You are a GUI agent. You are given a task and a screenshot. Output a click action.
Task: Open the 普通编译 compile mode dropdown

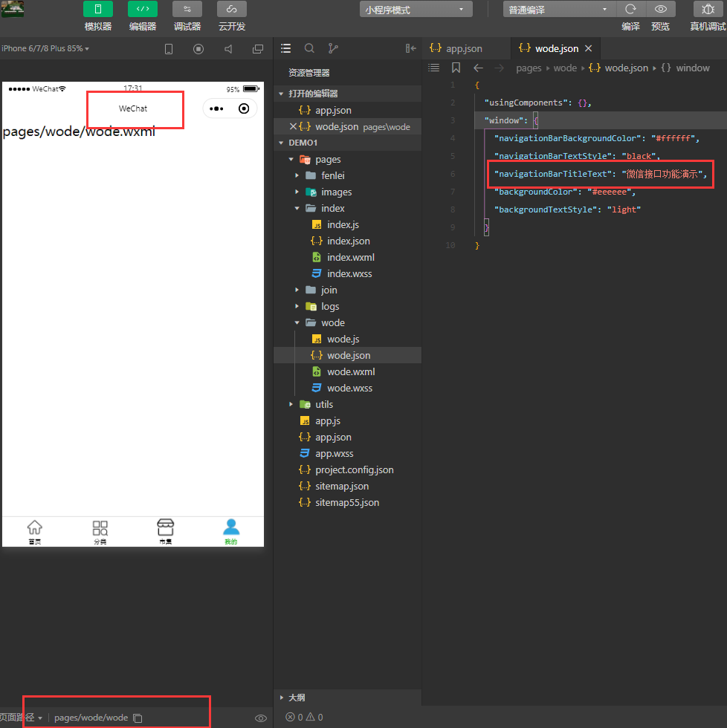[x=559, y=9]
